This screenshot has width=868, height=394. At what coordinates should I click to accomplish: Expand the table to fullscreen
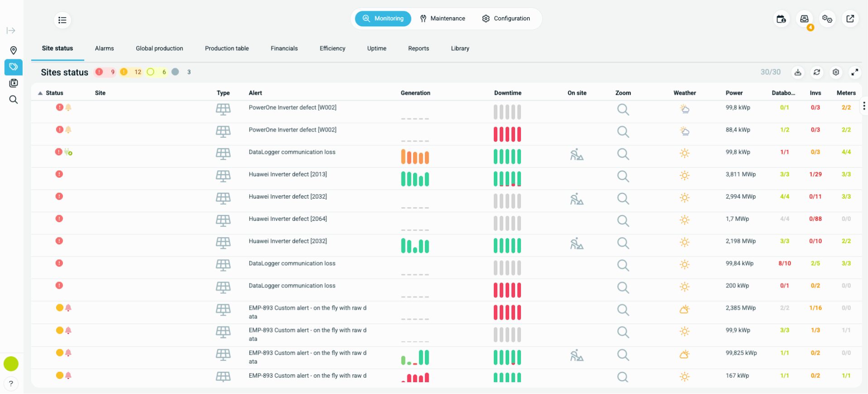(854, 72)
